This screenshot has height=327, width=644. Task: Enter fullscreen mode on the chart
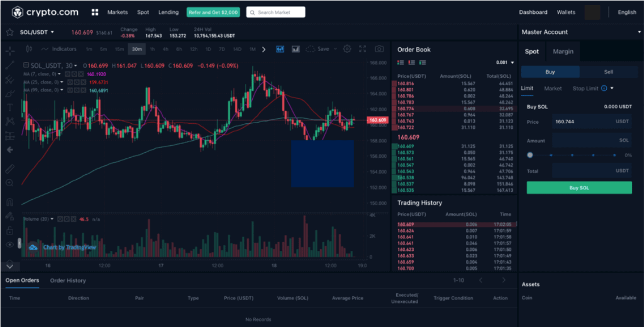tap(362, 49)
